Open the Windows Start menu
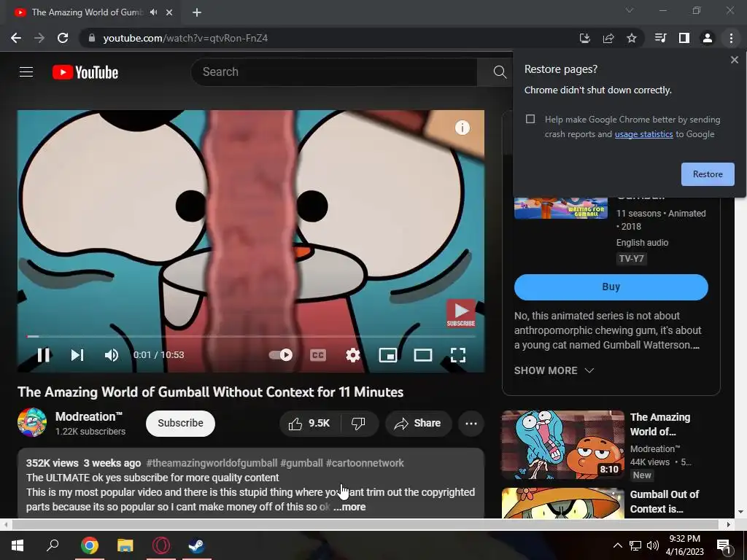This screenshot has width=747, height=560. pyautogui.click(x=18, y=545)
